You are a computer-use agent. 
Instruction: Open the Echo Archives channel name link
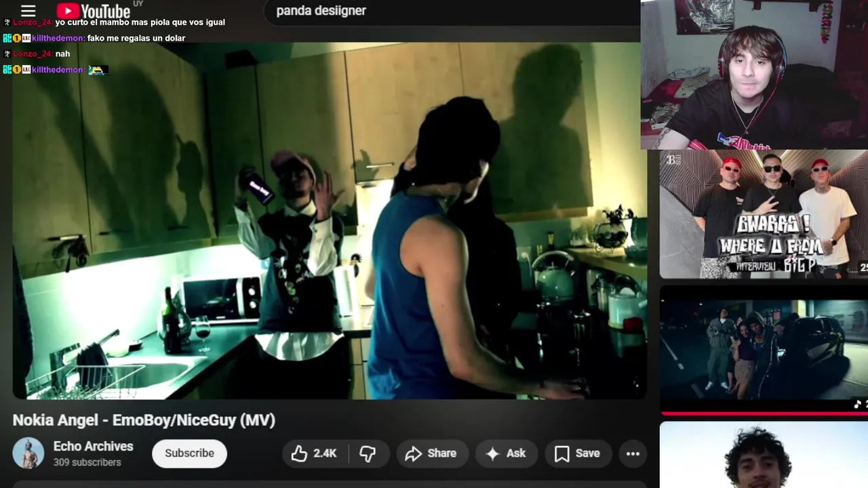[x=94, y=446]
